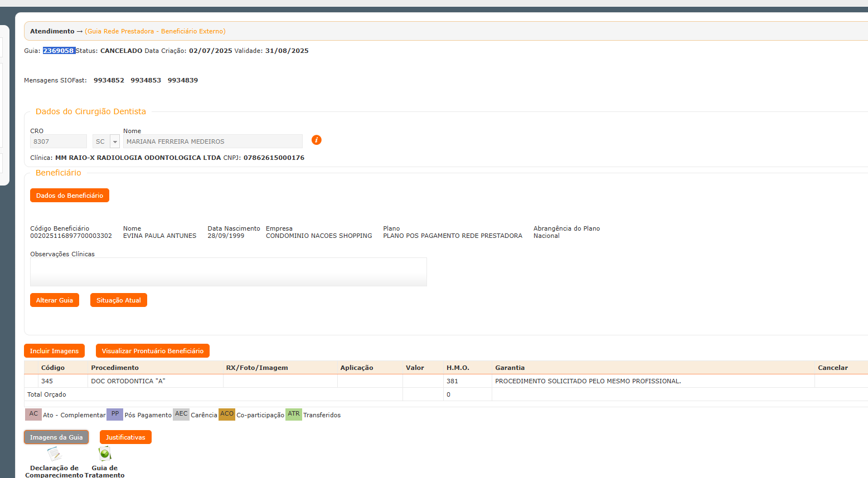Click the green ATR Transferidos legend swatch
Screen dimensions: 868x478
pos(293,414)
